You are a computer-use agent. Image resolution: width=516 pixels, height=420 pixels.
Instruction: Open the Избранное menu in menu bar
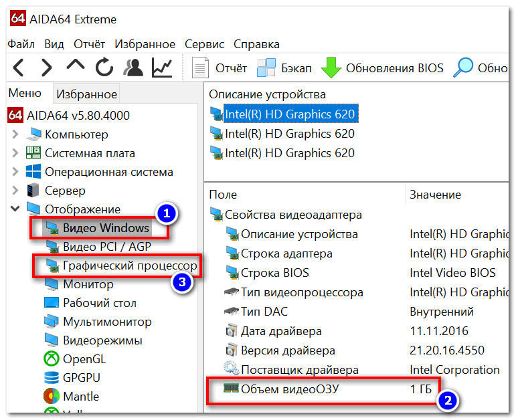tap(145, 44)
